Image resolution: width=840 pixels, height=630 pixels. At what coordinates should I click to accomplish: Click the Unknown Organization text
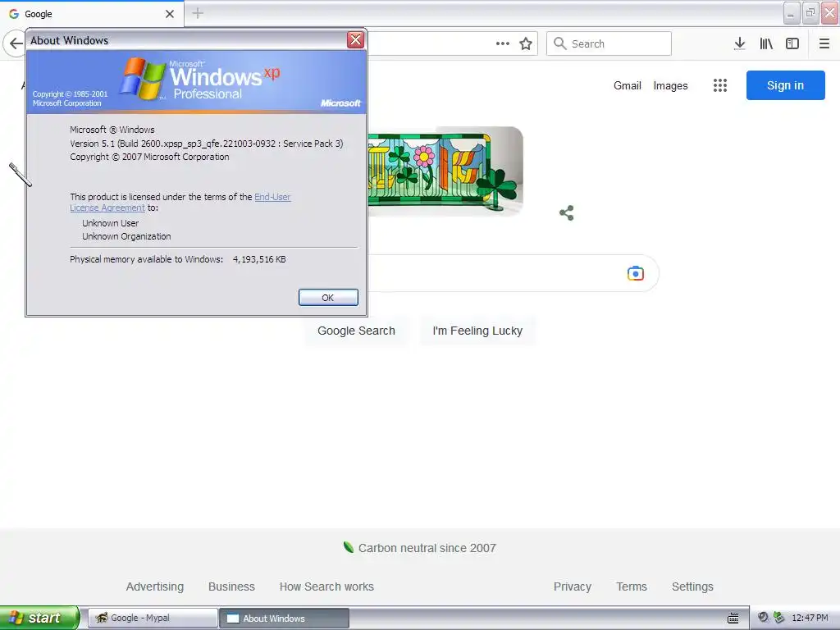click(126, 236)
